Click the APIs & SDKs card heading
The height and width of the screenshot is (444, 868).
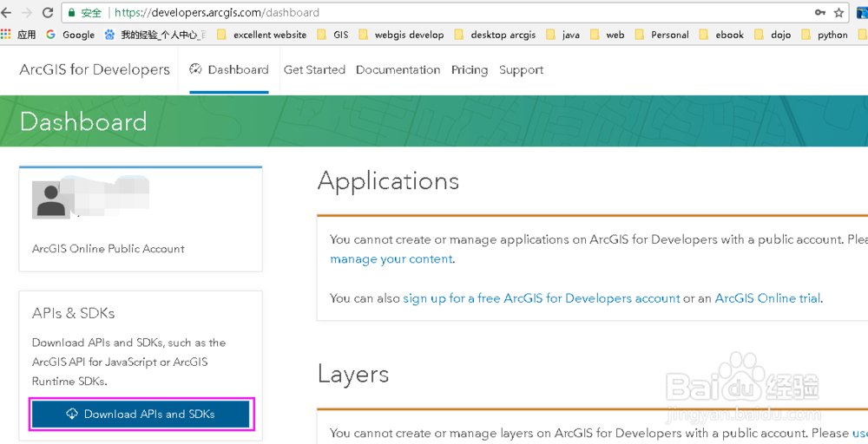click(73, 313)
